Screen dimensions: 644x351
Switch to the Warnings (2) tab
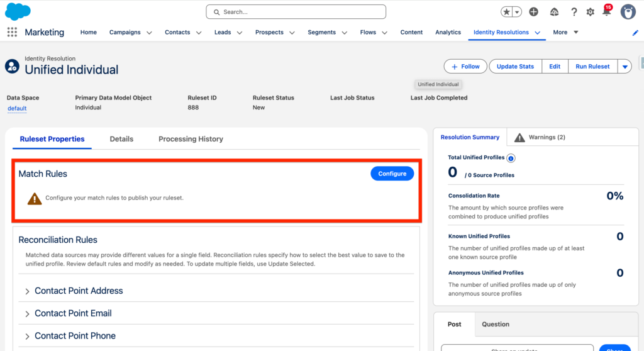[540, 137]
